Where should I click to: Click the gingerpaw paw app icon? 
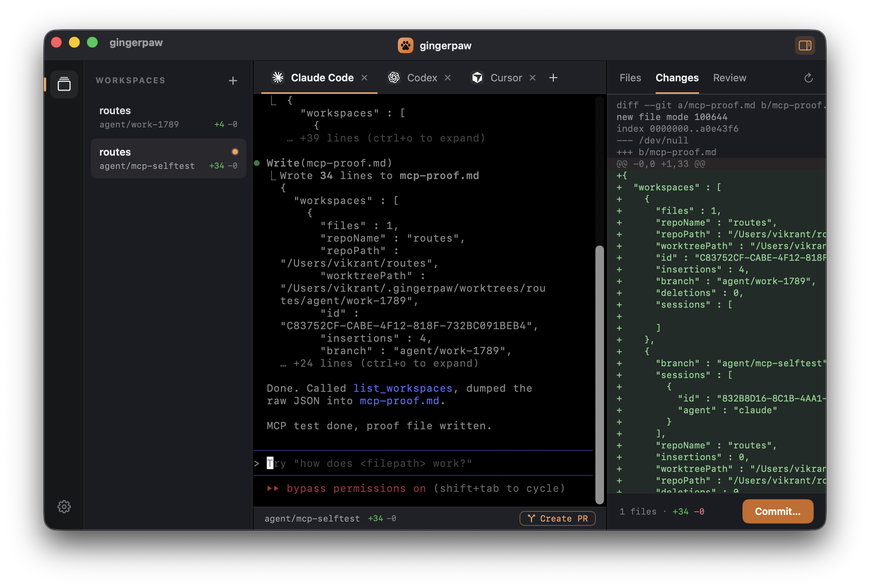[405, 45]
